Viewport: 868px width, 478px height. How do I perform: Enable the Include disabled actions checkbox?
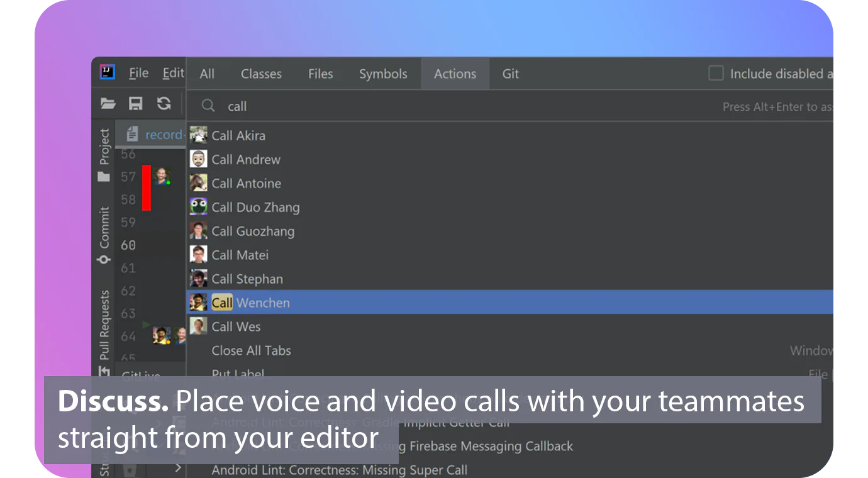click(x=716, y=73)
